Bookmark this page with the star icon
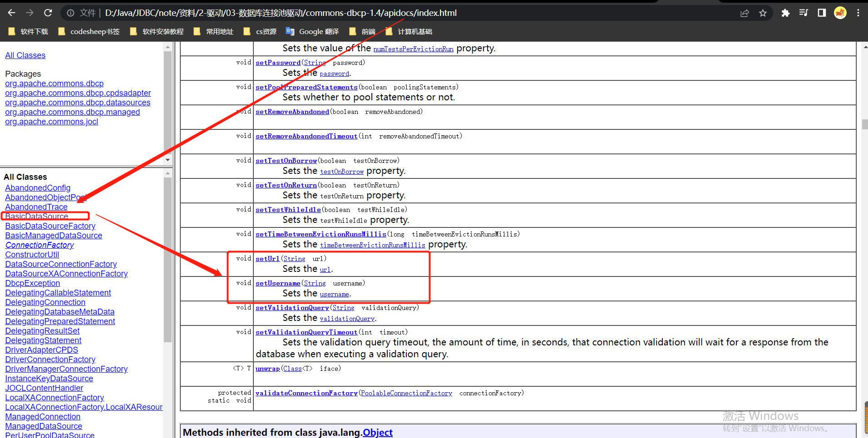This screenshot has width=868, height=438. click(x=763, y=13)
